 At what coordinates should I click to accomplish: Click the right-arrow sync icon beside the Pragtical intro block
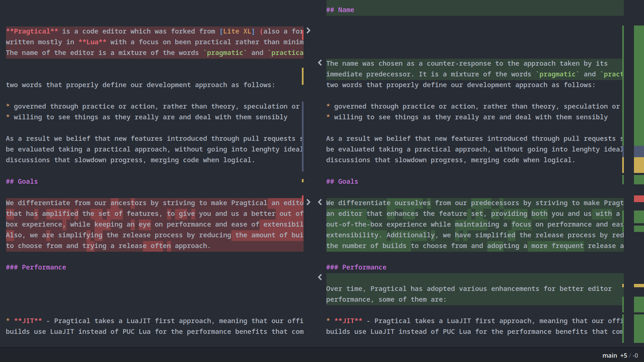click(x=309, y=31)
